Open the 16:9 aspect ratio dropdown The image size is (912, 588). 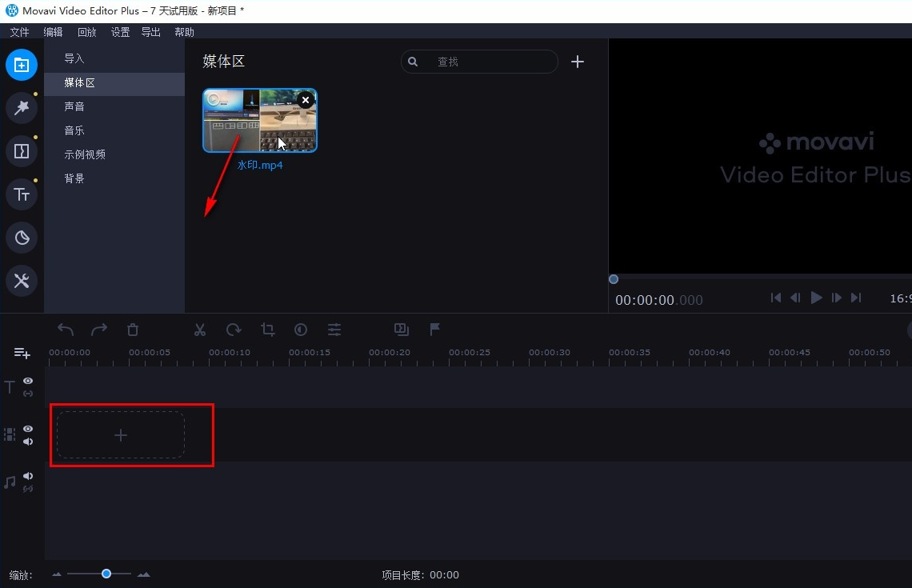click(900, 298)
